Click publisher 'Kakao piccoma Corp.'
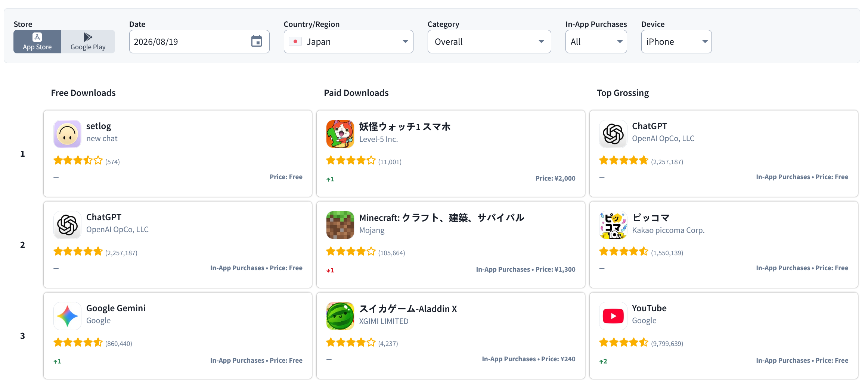The image size is (868, 381). tap(668, 230)
